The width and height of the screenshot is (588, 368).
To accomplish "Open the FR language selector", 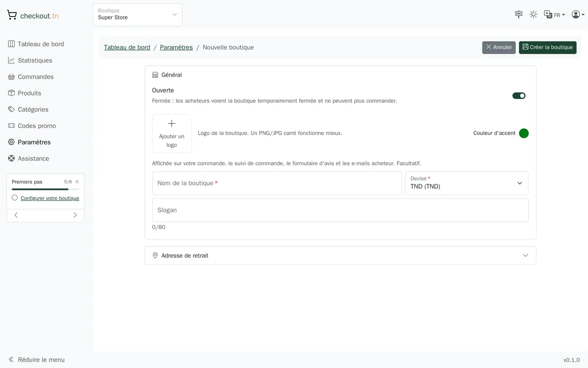I will click(x=554, y=15).
